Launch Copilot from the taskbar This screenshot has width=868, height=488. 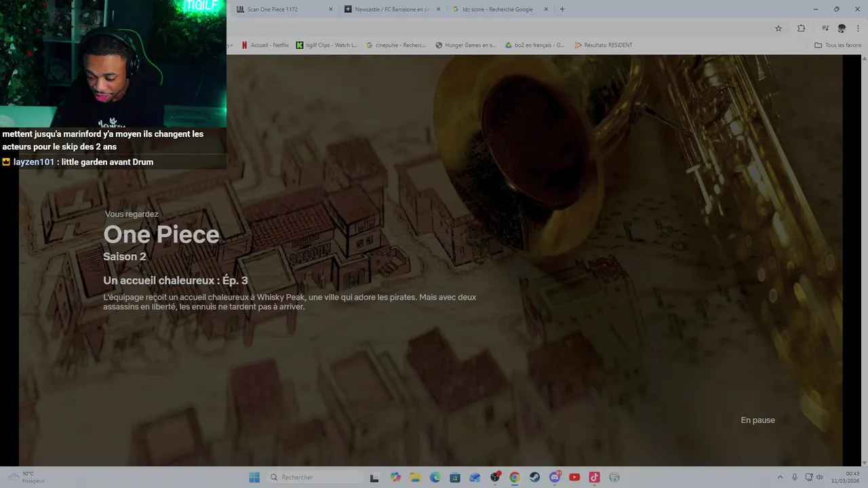click(x=395, y=477)
